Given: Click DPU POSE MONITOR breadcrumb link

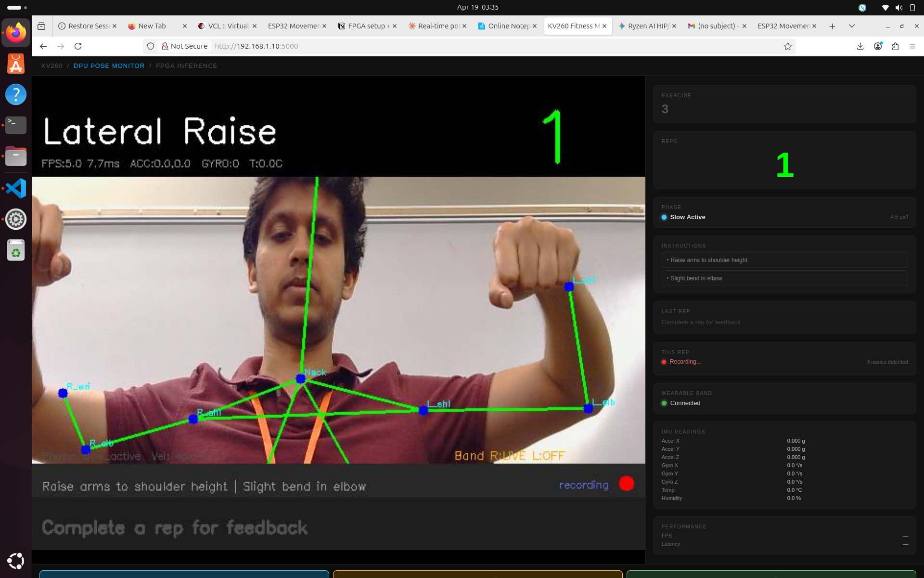Looking at the screenshot, I should point(109,66).
